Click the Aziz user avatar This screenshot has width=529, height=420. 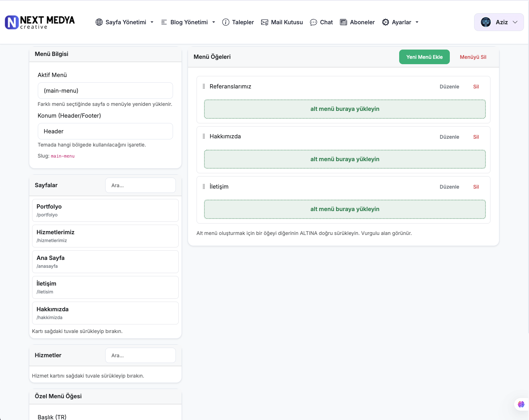(486, 22)
